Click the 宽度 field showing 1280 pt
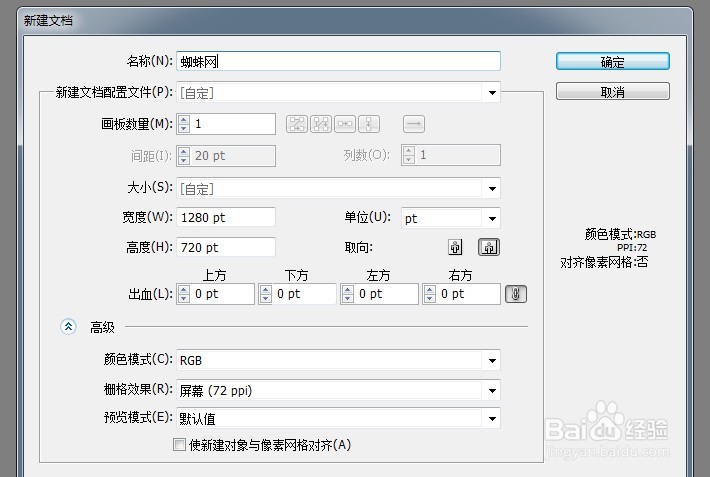Image resolution: width=710 pixels, height=477 pixels. (226, 217)
